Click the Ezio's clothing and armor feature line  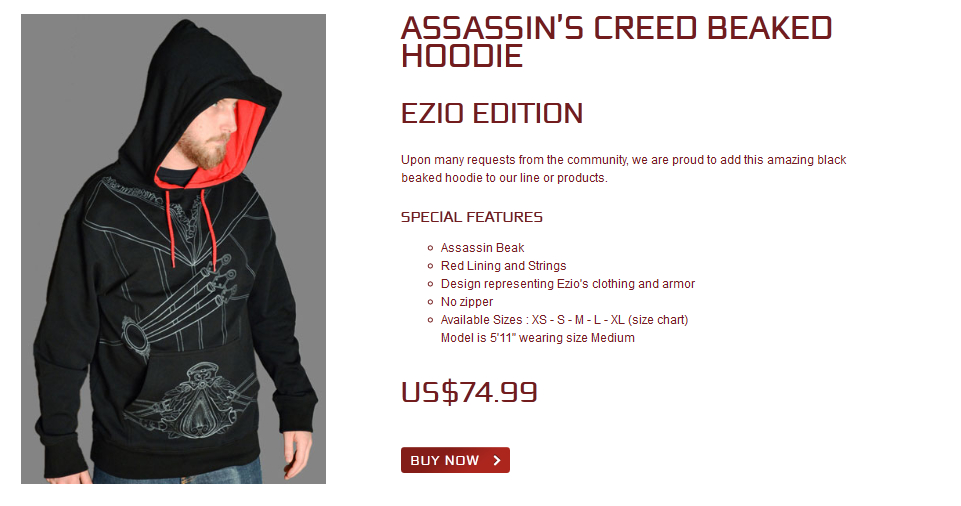567,284
